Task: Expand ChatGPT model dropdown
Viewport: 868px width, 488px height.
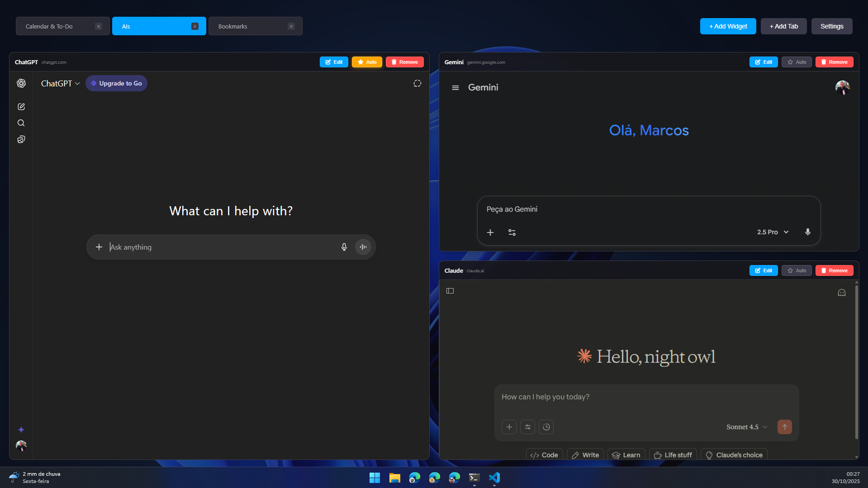Action: pos(61,83)
